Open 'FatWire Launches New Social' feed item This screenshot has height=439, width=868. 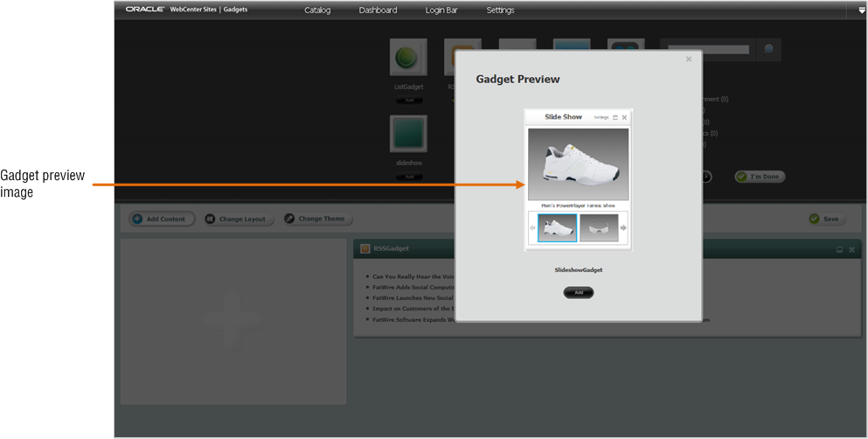413,298
